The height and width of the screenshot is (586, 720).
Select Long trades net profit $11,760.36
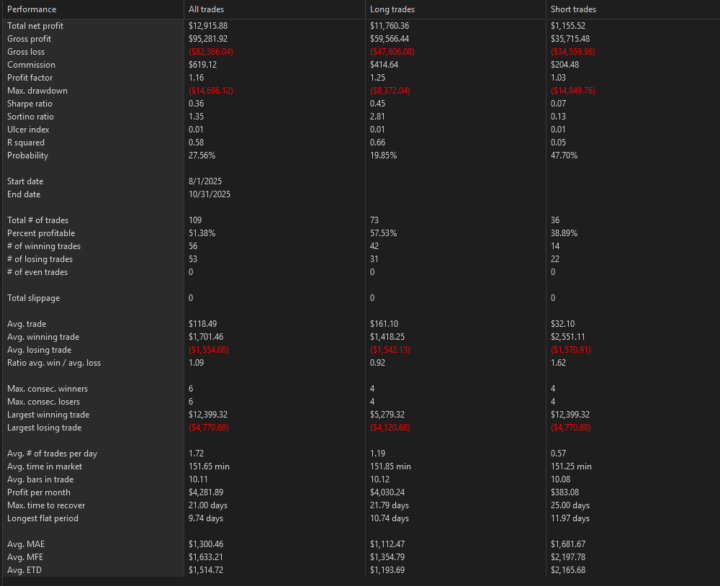click(389, 26)
